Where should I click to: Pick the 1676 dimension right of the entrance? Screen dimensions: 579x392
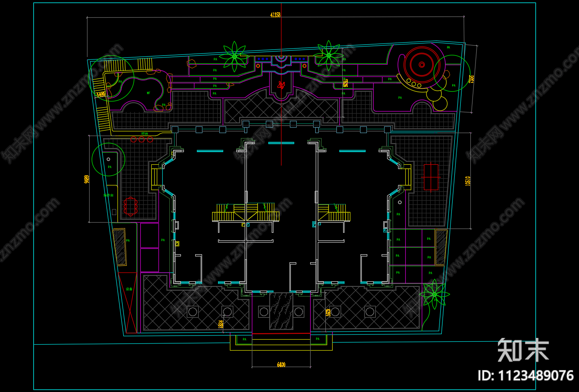pos(328,313)
